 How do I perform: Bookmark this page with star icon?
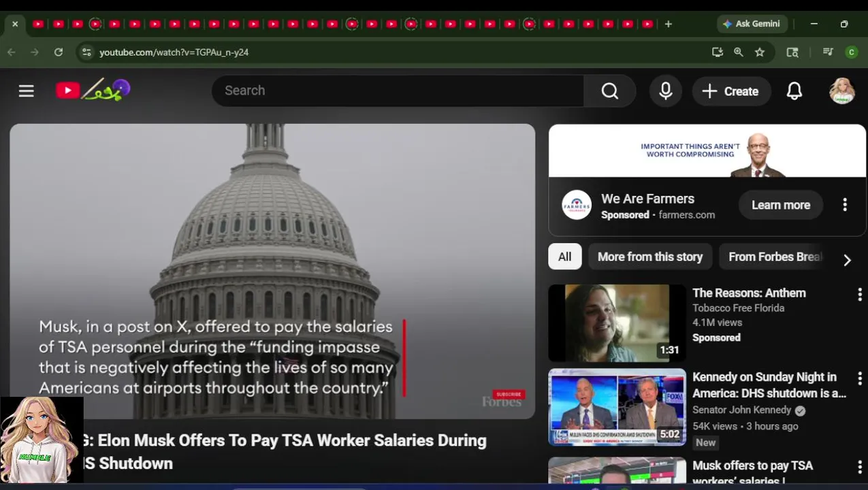pos(760,52)
